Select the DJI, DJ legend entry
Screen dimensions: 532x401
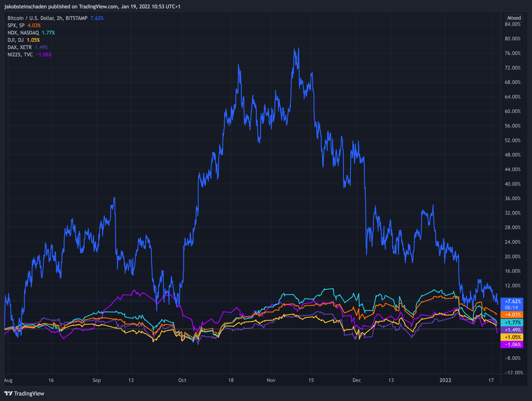(15, 40)
